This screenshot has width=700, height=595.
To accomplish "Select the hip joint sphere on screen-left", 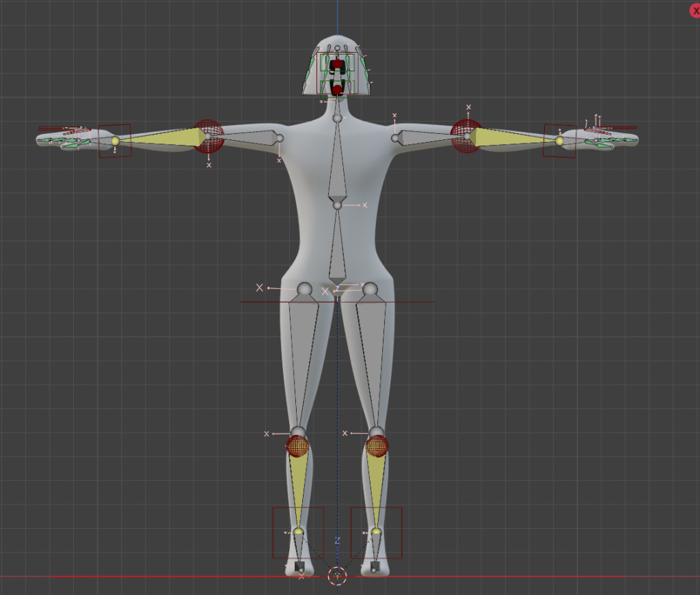I will pos(304,289).
